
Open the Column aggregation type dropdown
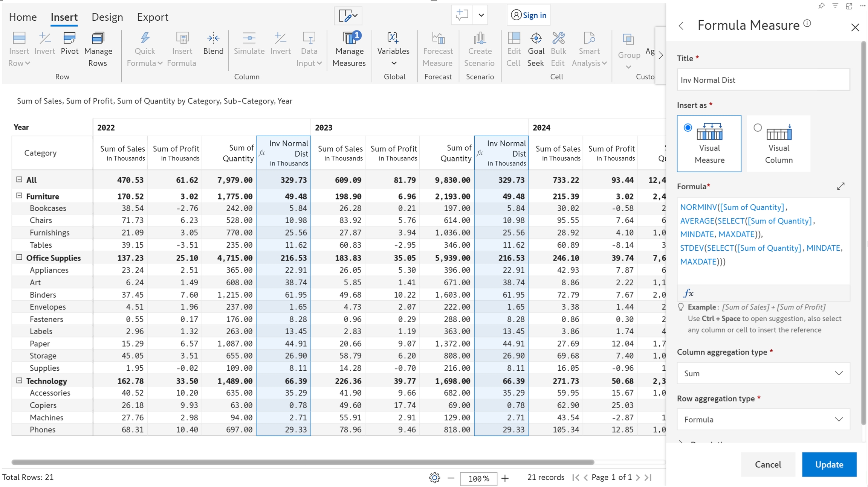[763, 373]
